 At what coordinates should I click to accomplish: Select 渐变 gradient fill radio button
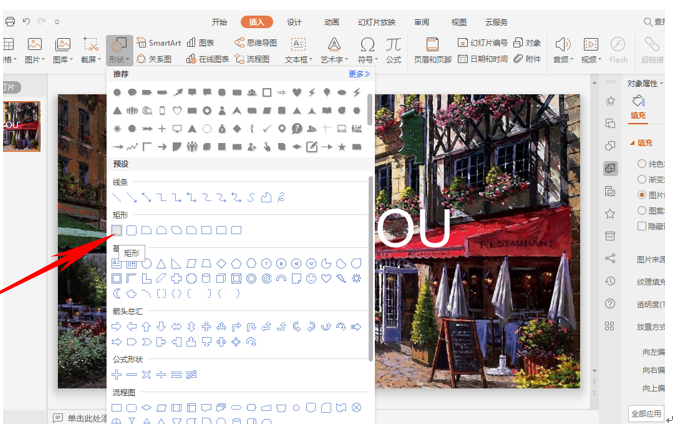click(x=642, y=179)
